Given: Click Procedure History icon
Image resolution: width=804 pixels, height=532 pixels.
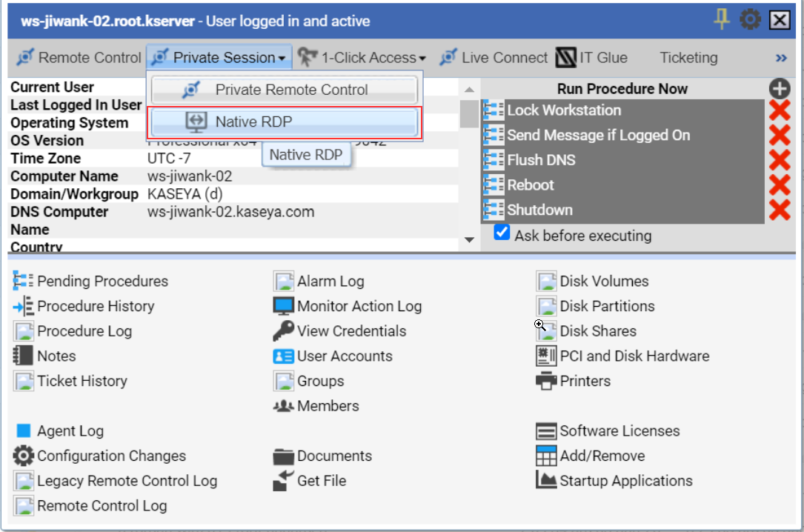Looking at the screenshot, I should pos(23,306).
